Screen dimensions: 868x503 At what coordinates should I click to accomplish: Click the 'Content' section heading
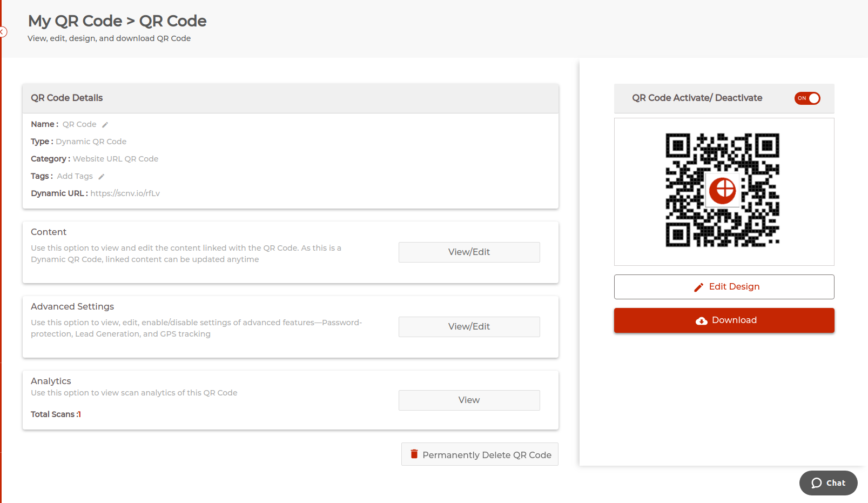[x=49, y=232]
